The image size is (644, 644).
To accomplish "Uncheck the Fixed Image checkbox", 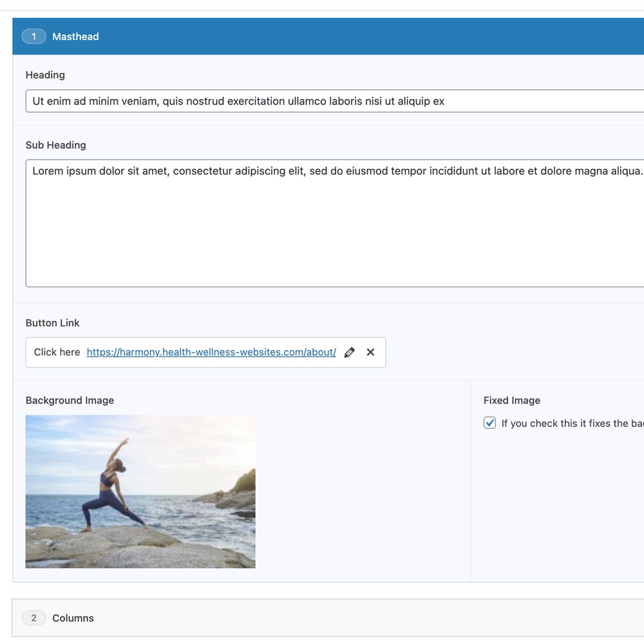I will [490, 423].
